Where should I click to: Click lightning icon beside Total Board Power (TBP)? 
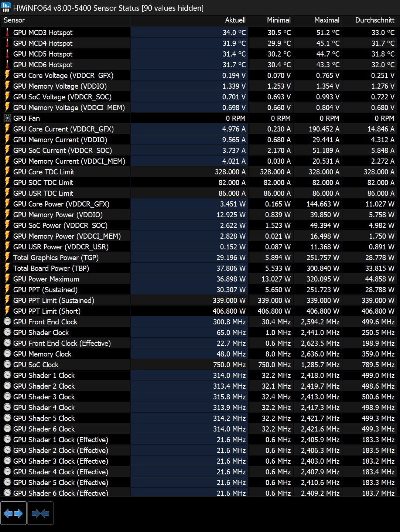pos(7,268)
